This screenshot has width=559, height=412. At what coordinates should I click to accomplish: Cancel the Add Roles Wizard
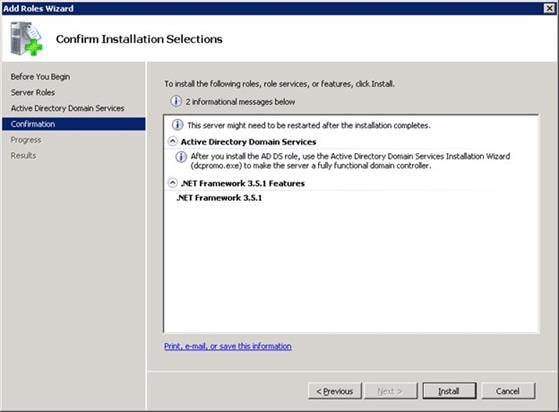[508, 391]
